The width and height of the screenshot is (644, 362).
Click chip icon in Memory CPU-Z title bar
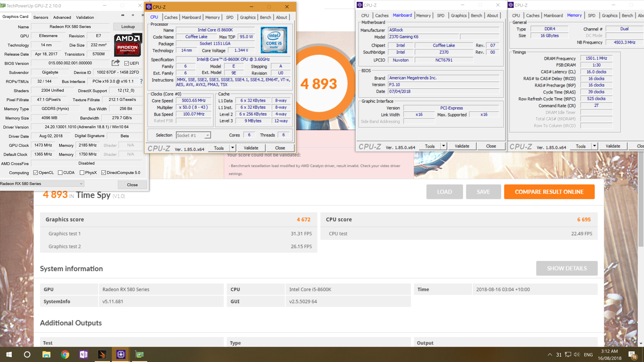click(x=511, y=5)
